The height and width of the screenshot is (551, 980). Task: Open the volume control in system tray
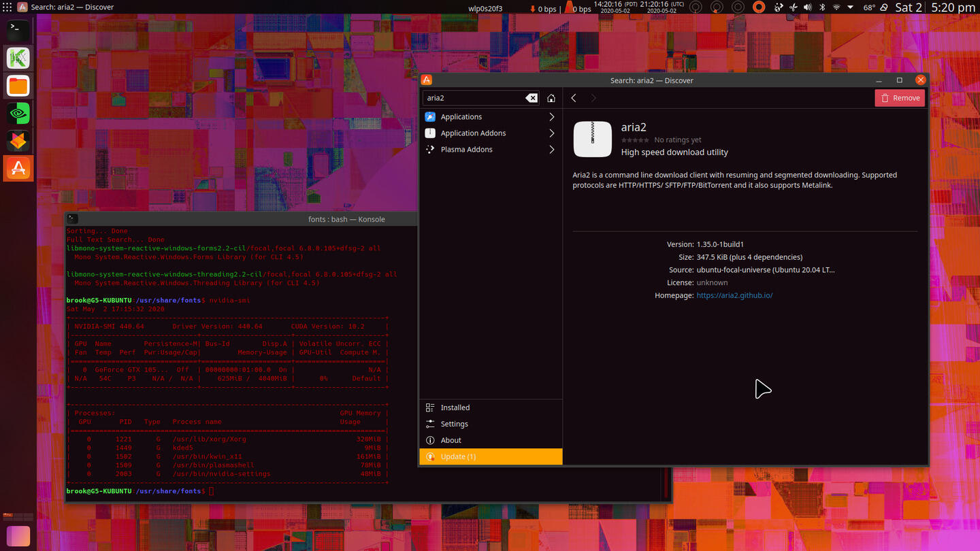coord(807,7)
